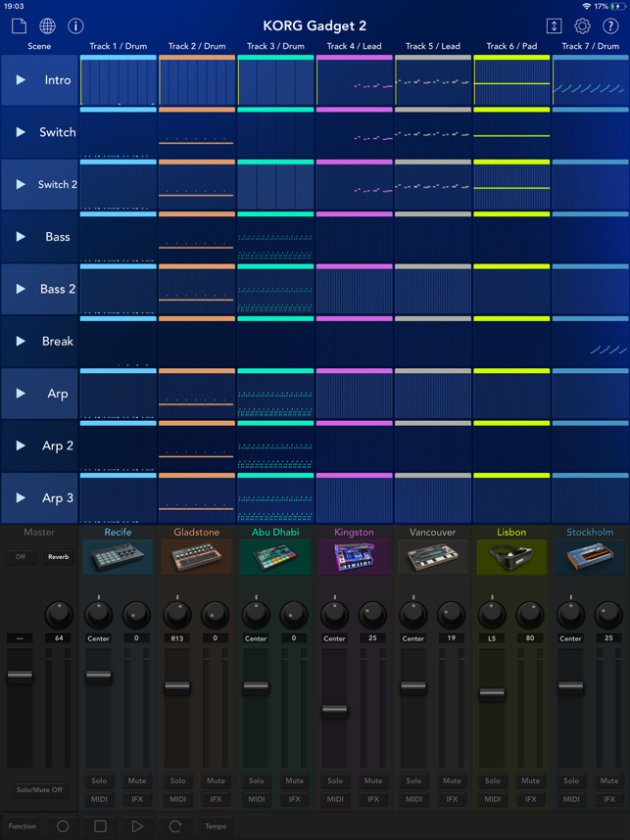The image size is (630, 840).
Task: Click the transport play button
Action: tap(138, 826)
